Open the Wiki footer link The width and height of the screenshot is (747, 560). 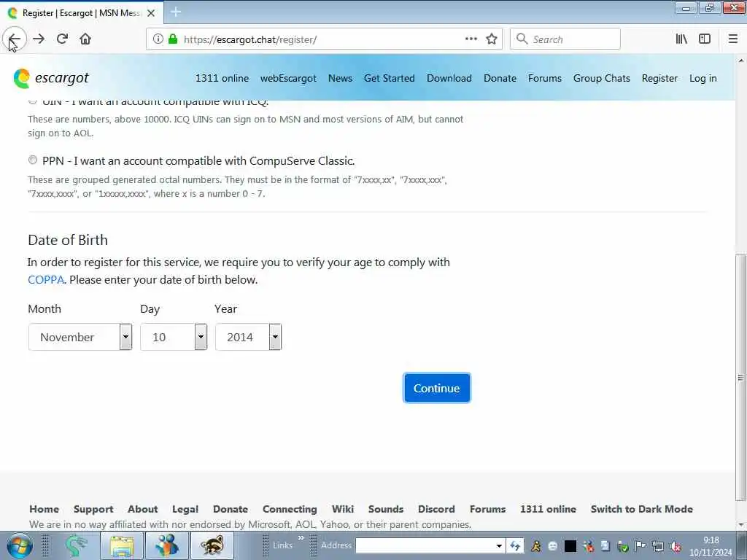pyautogui.click(x=343, y=508)
